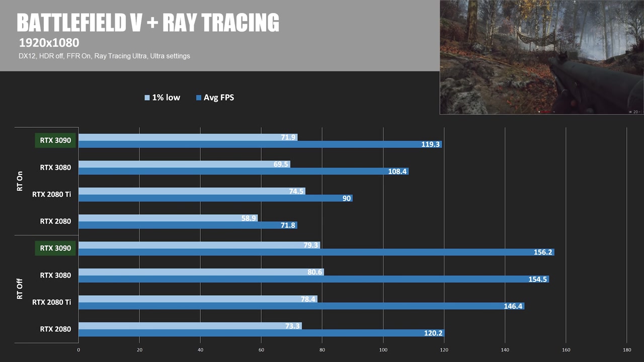Click the Battlefield V + Ray Tracing title

click(148, 23)
